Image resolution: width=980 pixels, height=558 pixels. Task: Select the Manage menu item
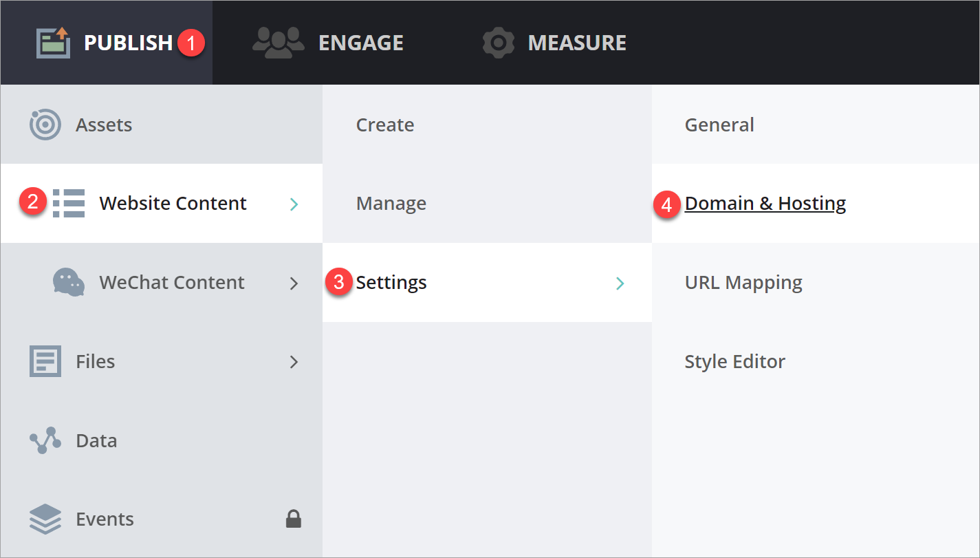tap(391, 204)
